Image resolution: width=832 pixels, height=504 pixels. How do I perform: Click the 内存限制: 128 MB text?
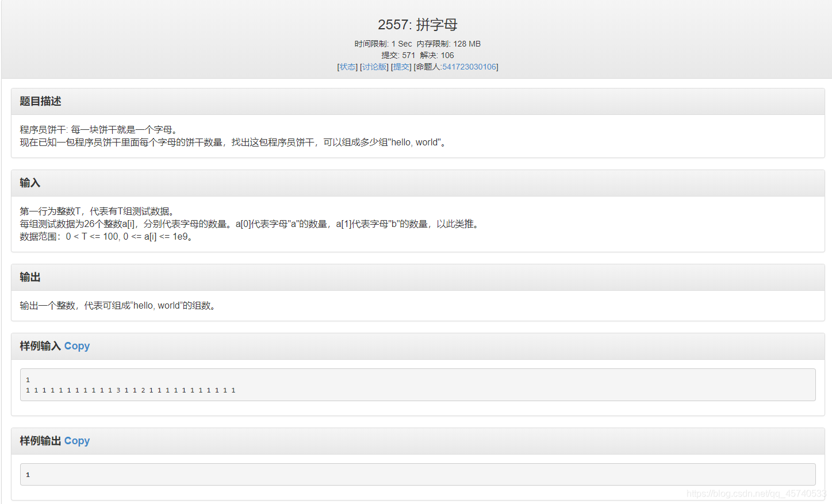[448, 44]
